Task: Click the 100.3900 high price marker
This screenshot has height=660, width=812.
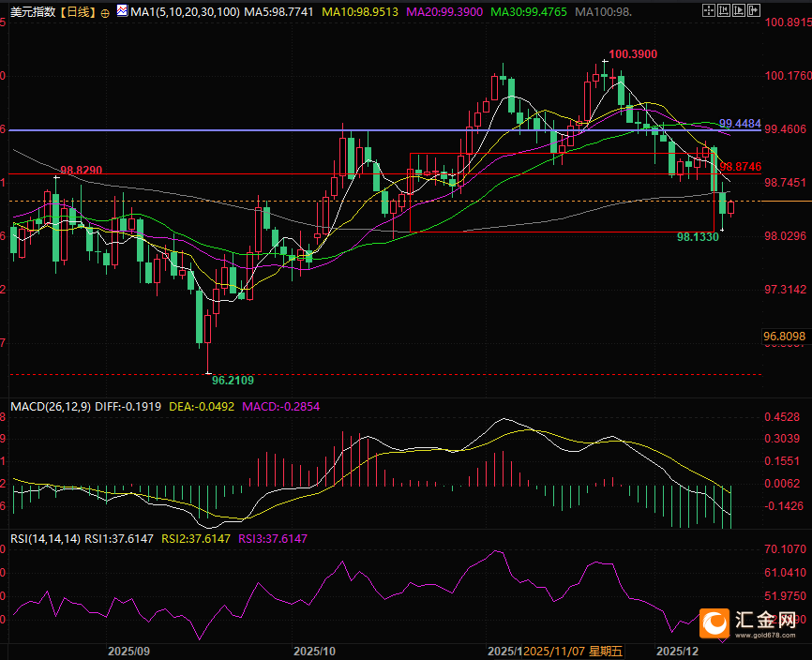Action: coord(633,54)
